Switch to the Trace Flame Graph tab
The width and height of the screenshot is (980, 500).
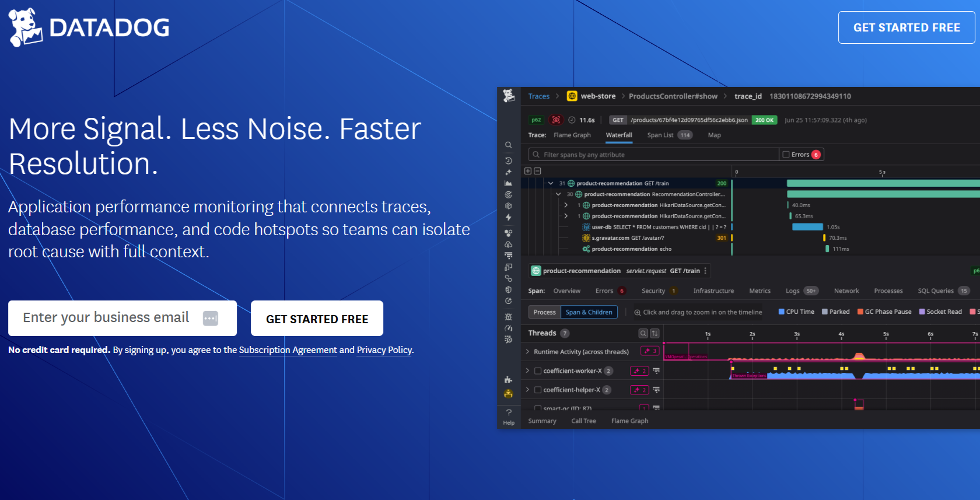[x=572, y=135]
